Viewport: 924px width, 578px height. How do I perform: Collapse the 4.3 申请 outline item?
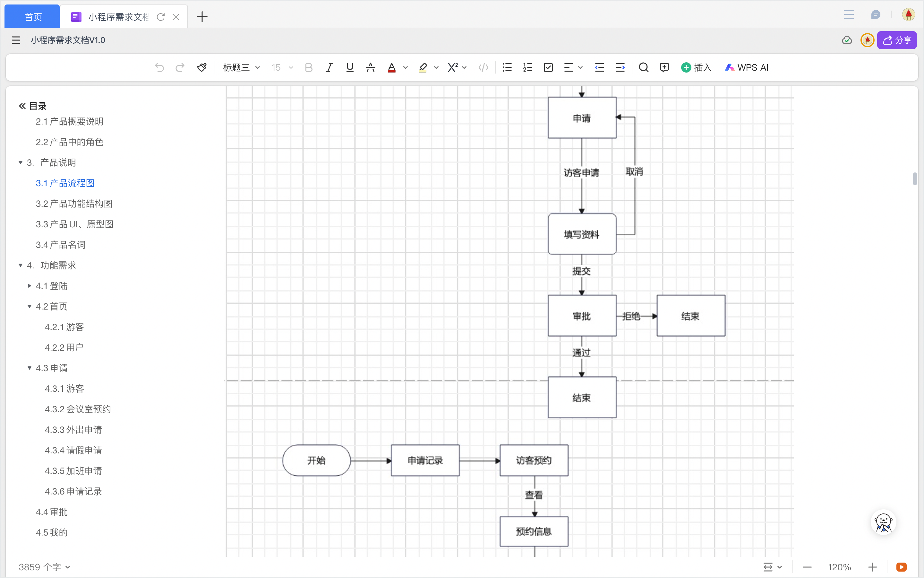(30, 368)
